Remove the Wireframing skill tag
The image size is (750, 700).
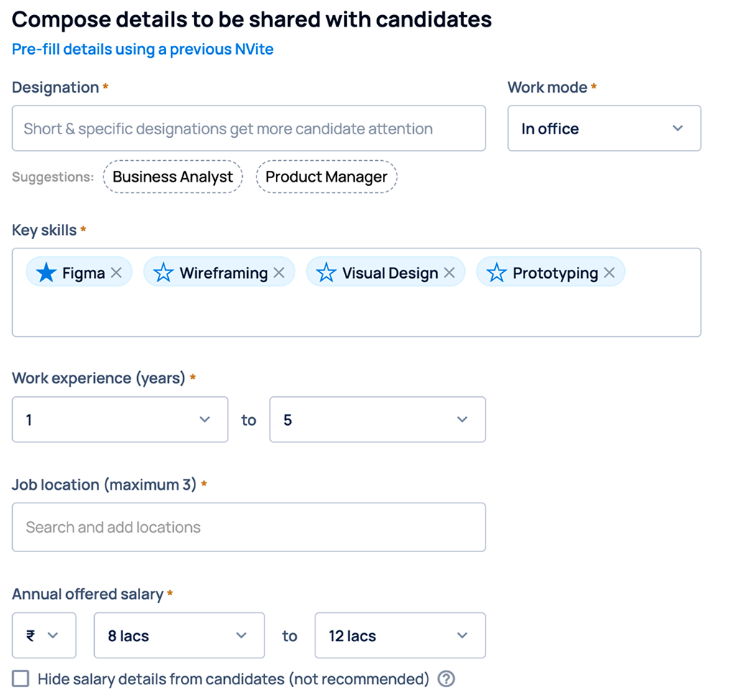(x=279, y=273)
